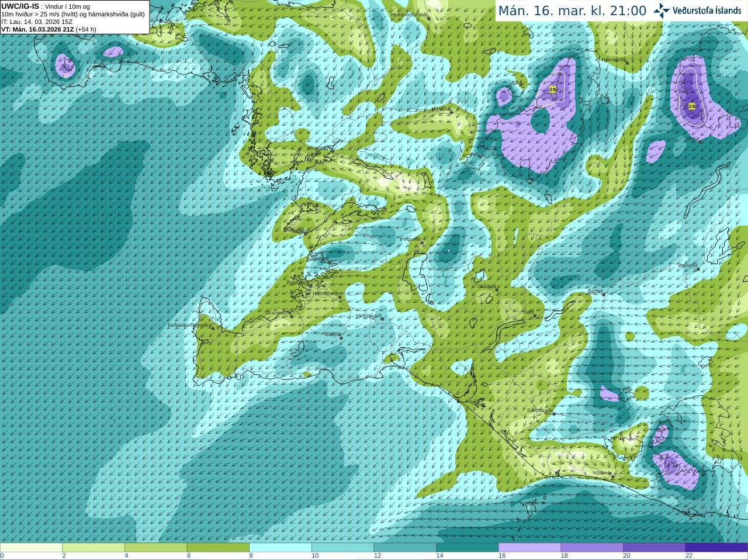Viewport: 748px width, 560px height.
Task: Select the Þingvellir station label
Action: click(410, 239)
